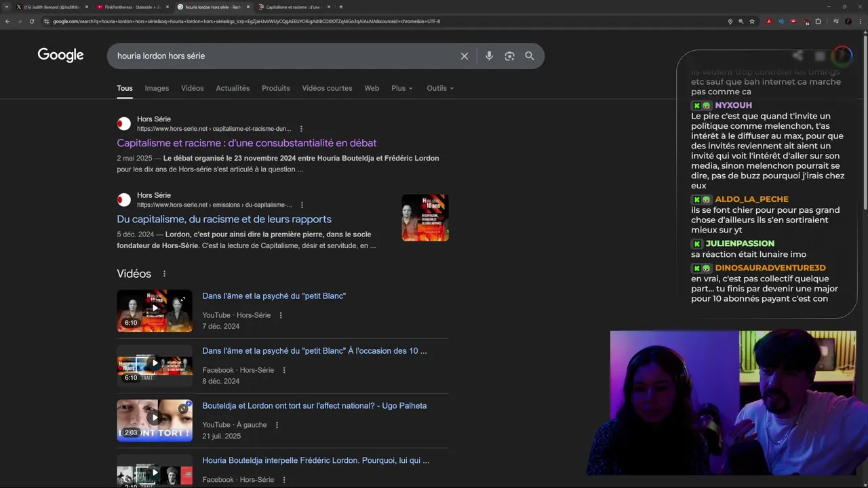Open 'Capitalisme et racisme' result link
868x488 pixels.
tap(246, 143)
